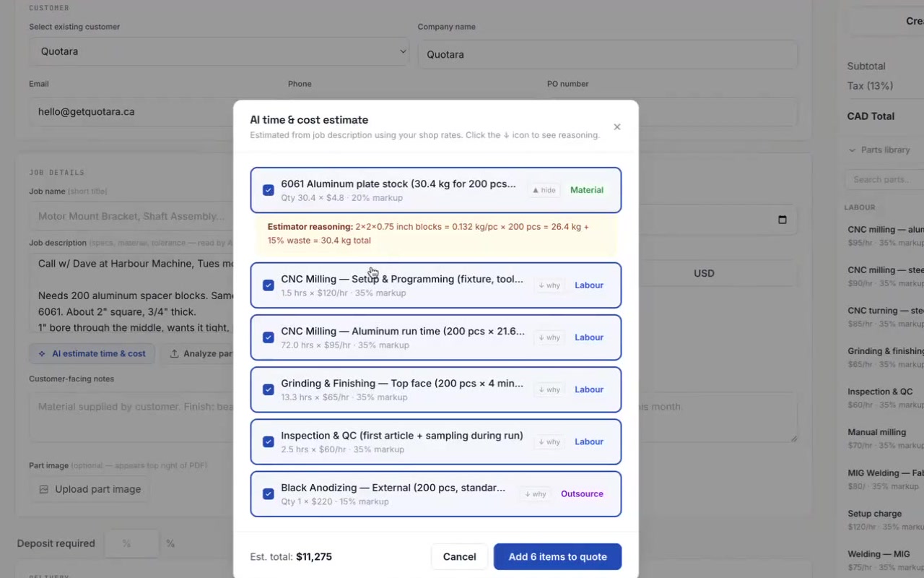Show why for Inspection & QC
Viewport: 924px width, 578px height.
tap(549, 441)
